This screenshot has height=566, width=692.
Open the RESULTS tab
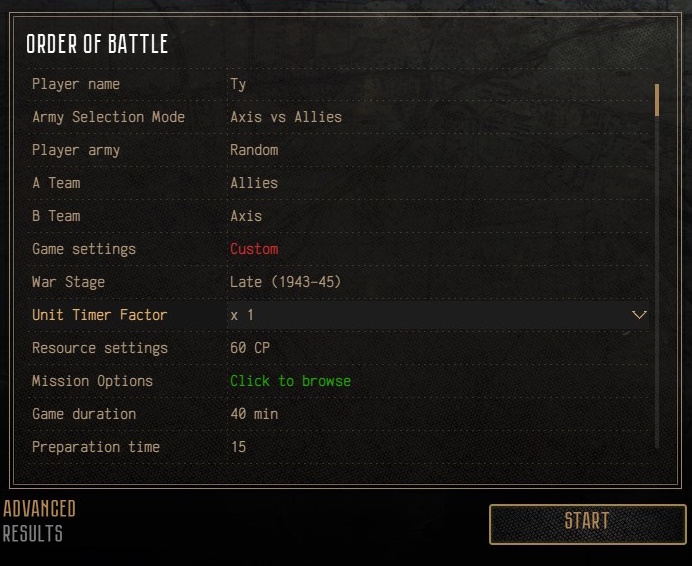[33, 533]
